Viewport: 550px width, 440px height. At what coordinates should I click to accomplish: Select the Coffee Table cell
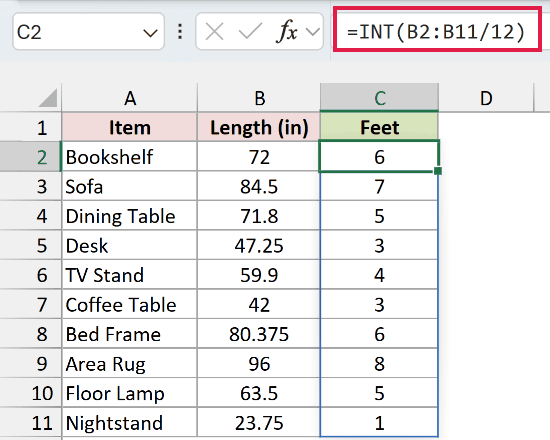(x=130, y=304)
